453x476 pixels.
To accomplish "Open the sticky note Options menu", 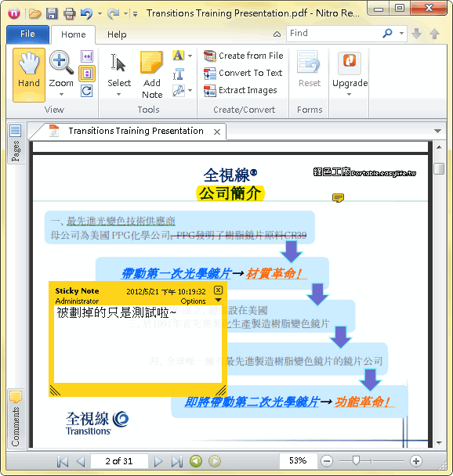I will [194, 301].
